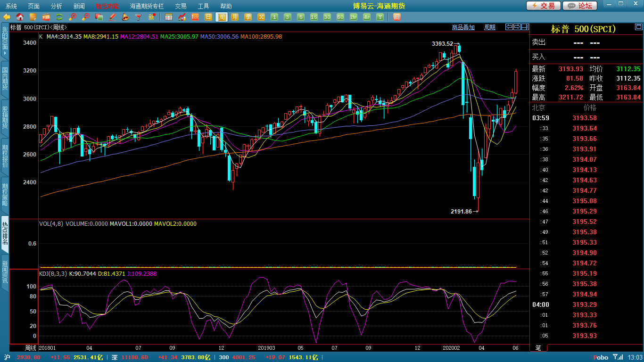Switch to the 热点排名 sidebar tab
This screenshot has width=644, height=362.
pos(5,234)
